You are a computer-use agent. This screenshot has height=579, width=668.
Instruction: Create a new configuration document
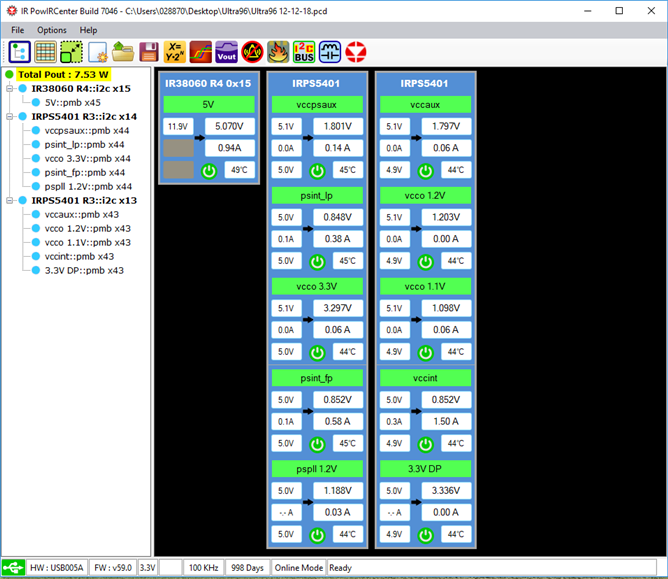[x=97, y=52]
